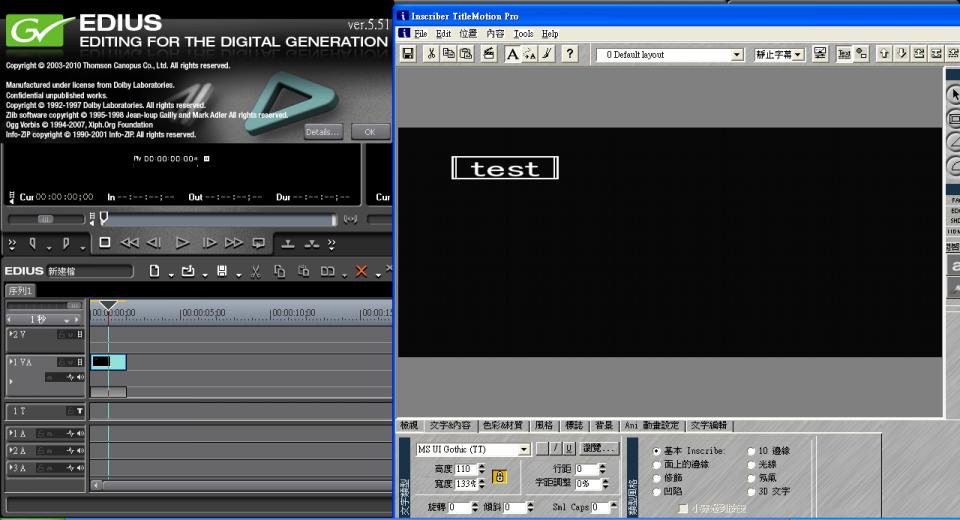960x520 pixels.
Task: Click EDIUS set Out point icon
Action: click(x=66, y=244)
